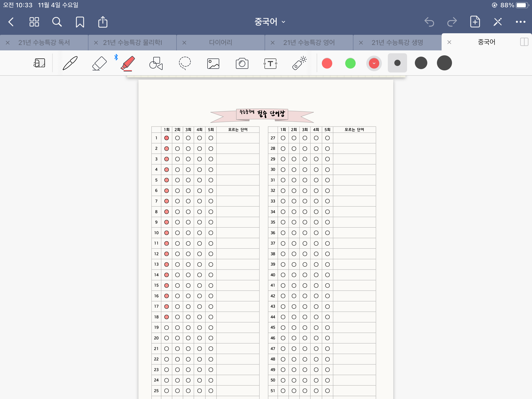Choose the smallest pen thickness dot
The height and width of the screenshot is (399, 532).
click(397, 63)
